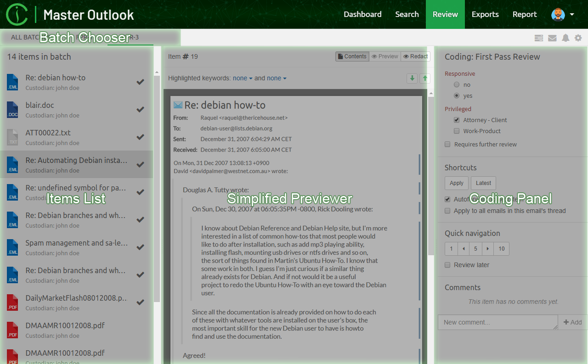Enable the Review later checkbox
This screenshot has height=364, width=588.
(x=447, y=265)
